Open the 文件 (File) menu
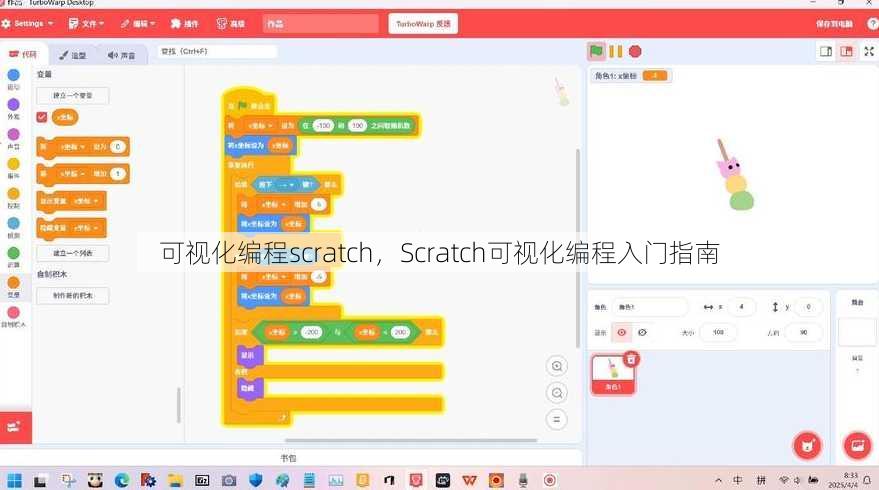This screenshot has height=490, width=879. tap(86, 24)
